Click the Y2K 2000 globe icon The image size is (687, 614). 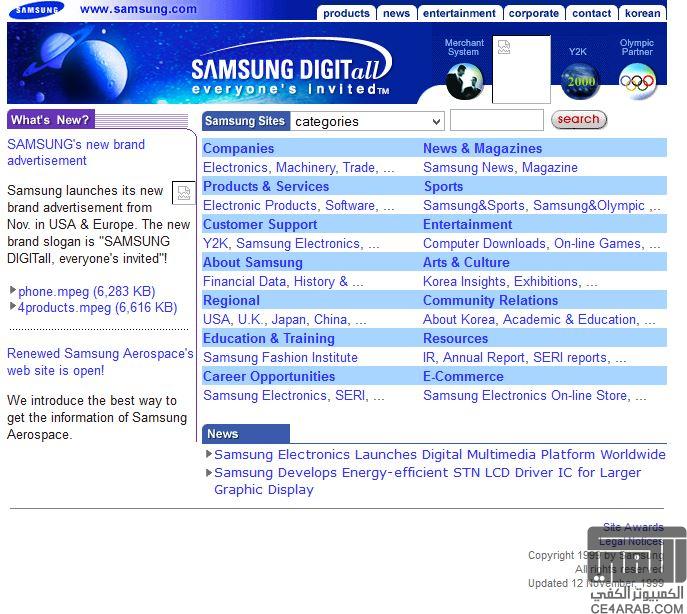pyautogui.click(x=580, y=82)
